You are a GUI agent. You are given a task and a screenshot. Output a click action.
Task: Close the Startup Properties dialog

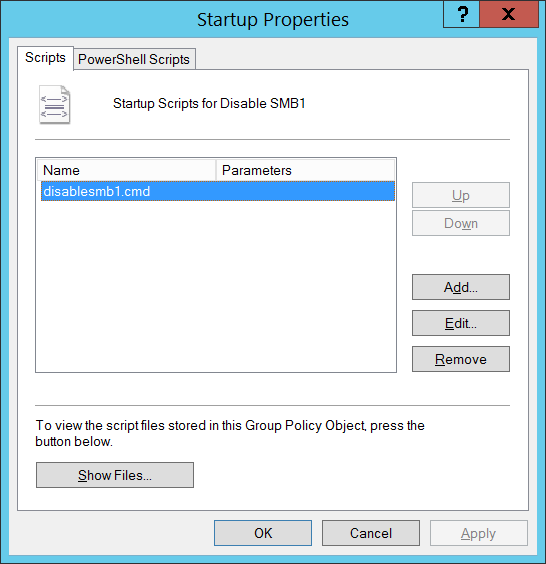[x=509, y=14]
